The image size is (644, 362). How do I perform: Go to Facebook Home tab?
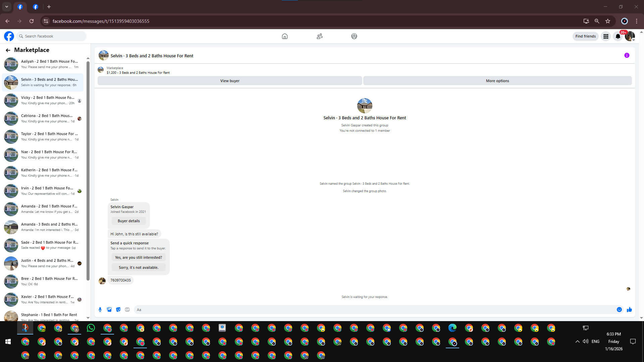284,36
